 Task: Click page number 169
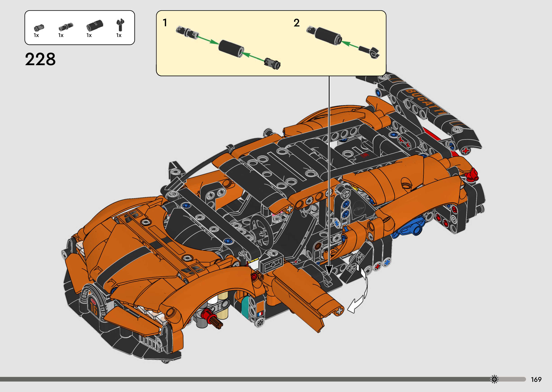[536, 379]
